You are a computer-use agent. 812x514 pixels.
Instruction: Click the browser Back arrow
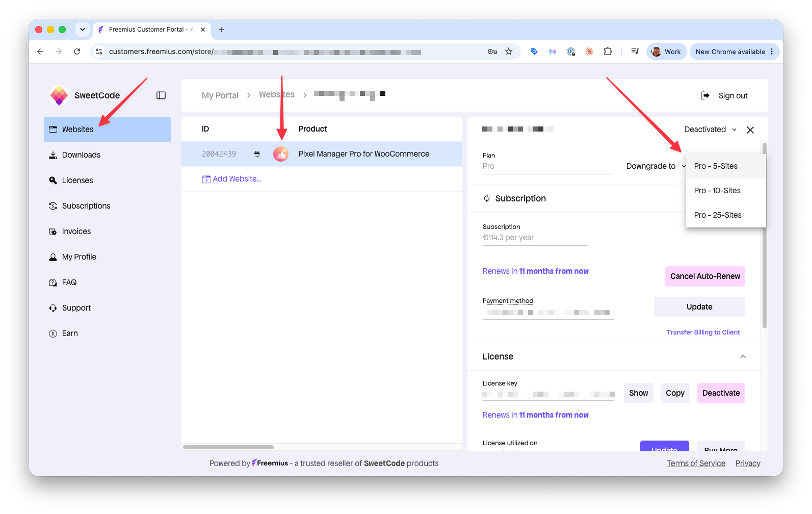[x=40, y=52]
